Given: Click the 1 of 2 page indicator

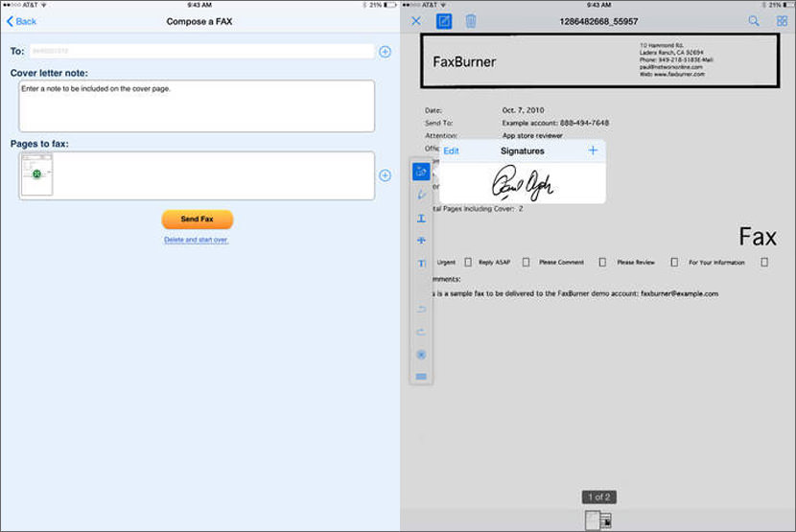Looking at the screenshot, I should pyautogui.click(x=599, y=497).
